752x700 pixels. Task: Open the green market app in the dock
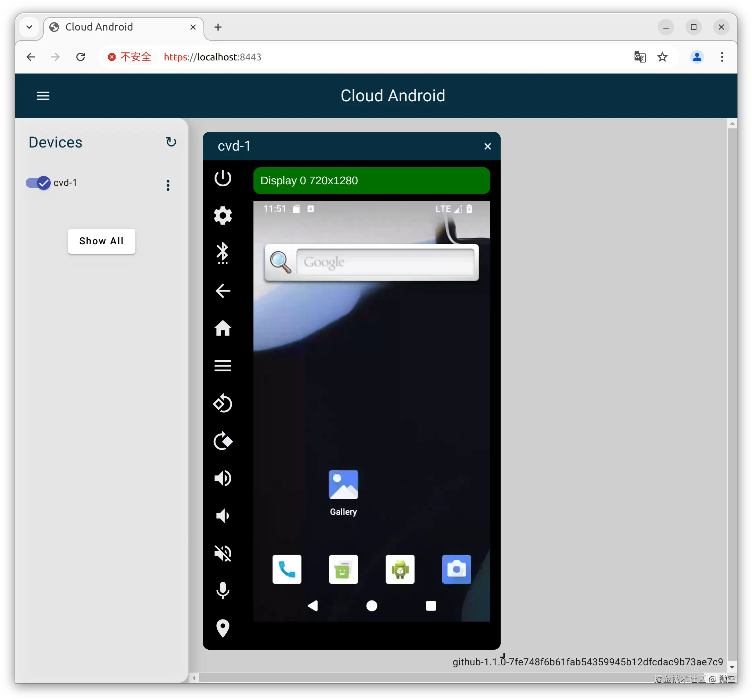(343, 569)
